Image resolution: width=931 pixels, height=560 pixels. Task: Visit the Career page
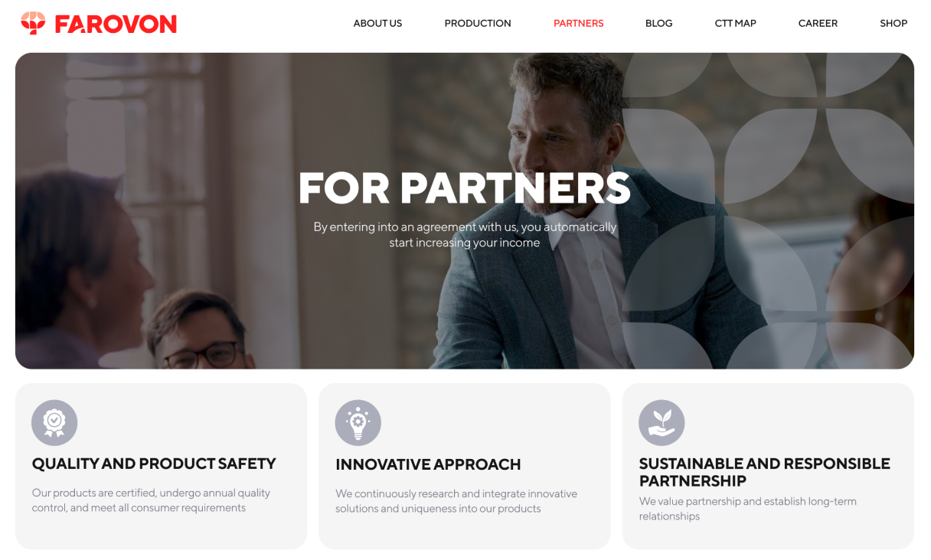click(x=818, y=24)
